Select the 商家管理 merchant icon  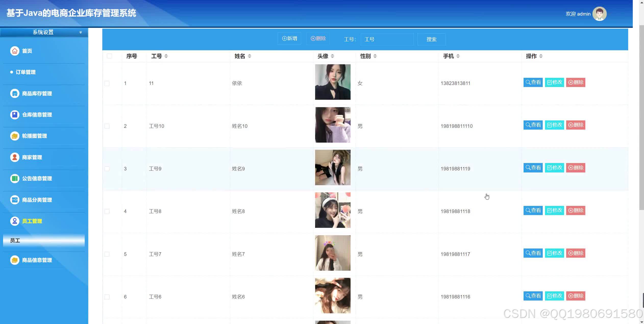15,157
